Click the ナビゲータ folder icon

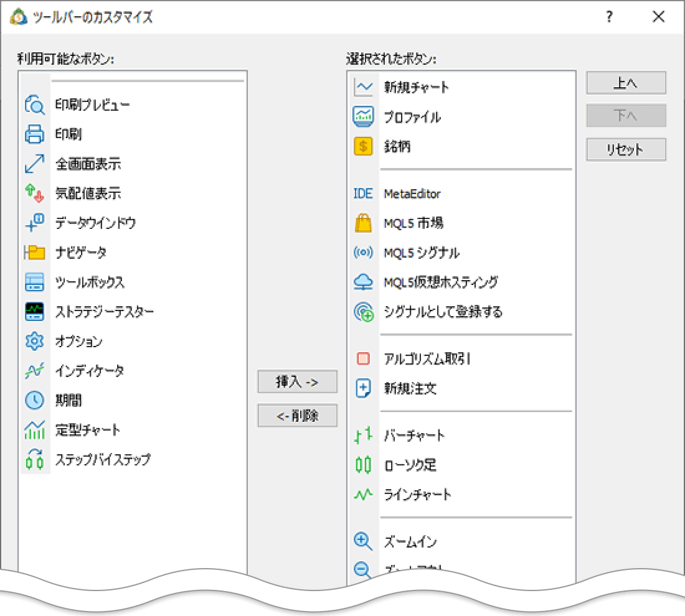[x=34, y=253]
